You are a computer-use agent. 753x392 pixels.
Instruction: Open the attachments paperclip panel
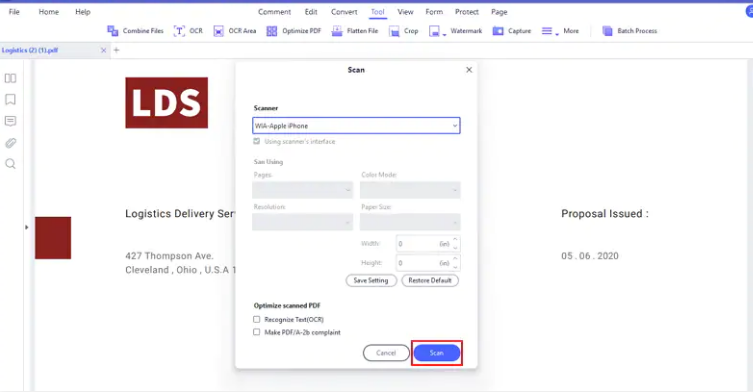[11, 143]
